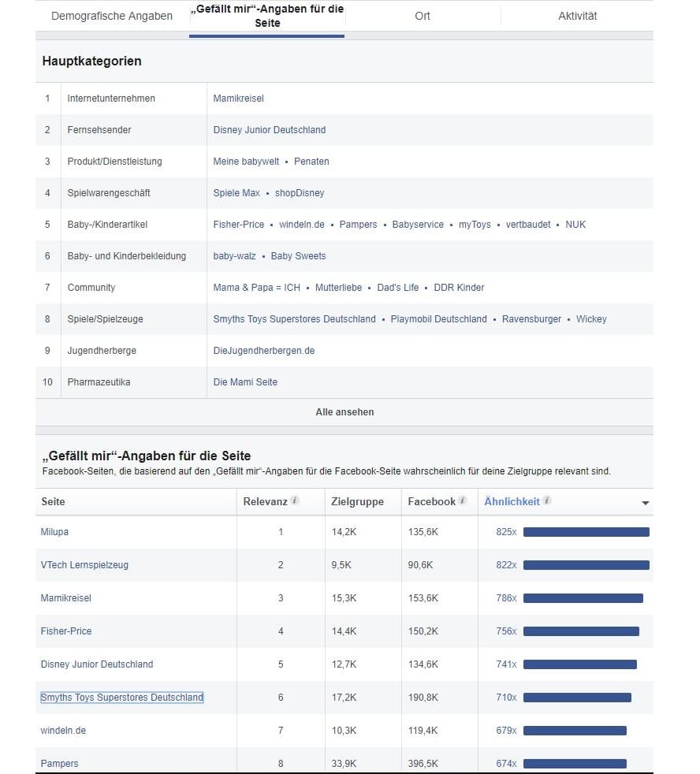Open the Penaten page link
700x774 pixels.
[x=311, y=162]
